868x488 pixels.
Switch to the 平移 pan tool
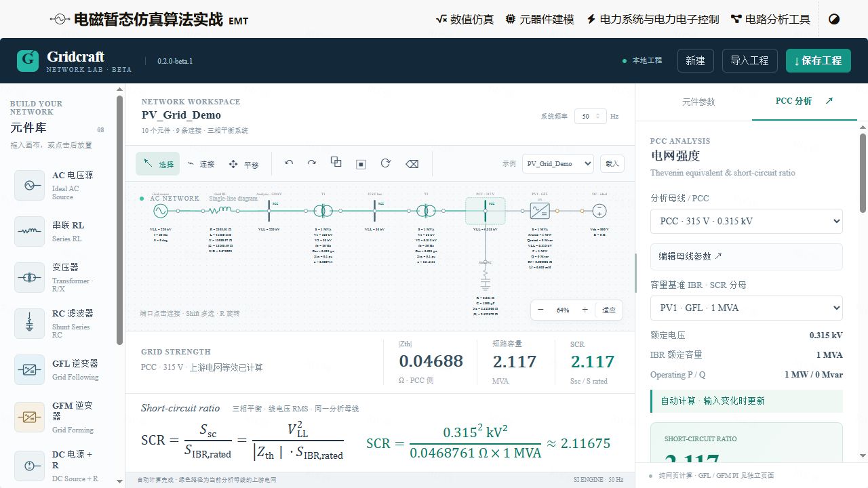(244, 164)
